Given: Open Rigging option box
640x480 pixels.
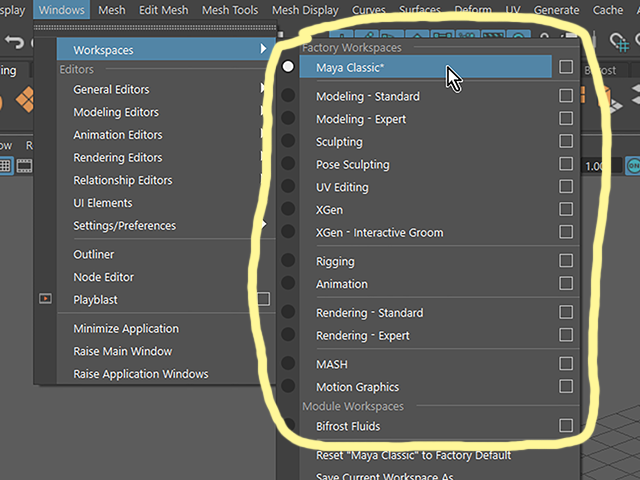Looking at the screenshot, I should [566, 261].
